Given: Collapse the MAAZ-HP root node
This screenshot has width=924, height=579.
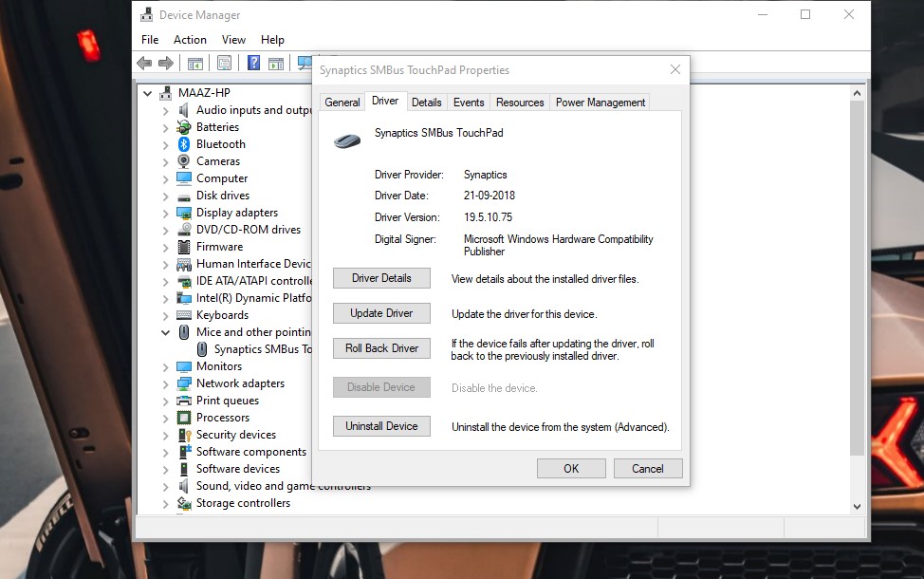Looking at the screenshot, I should [x=147, y=93].
